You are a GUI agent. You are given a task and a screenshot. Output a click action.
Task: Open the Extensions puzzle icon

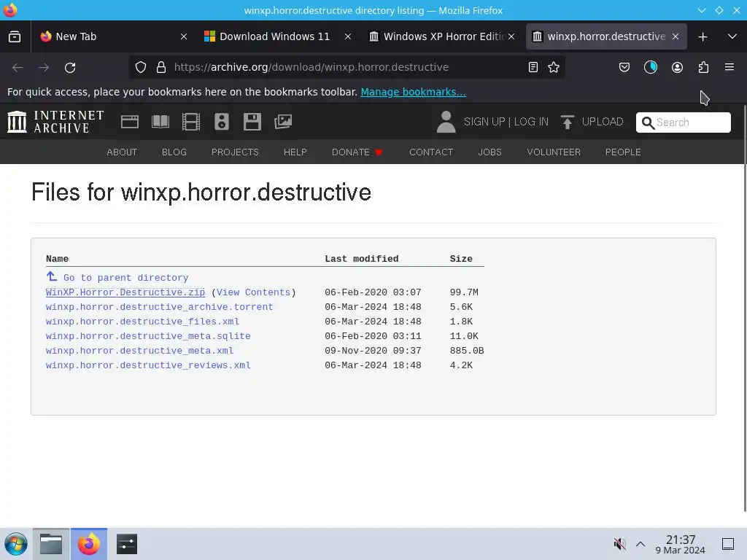click(x=703, y=67)
